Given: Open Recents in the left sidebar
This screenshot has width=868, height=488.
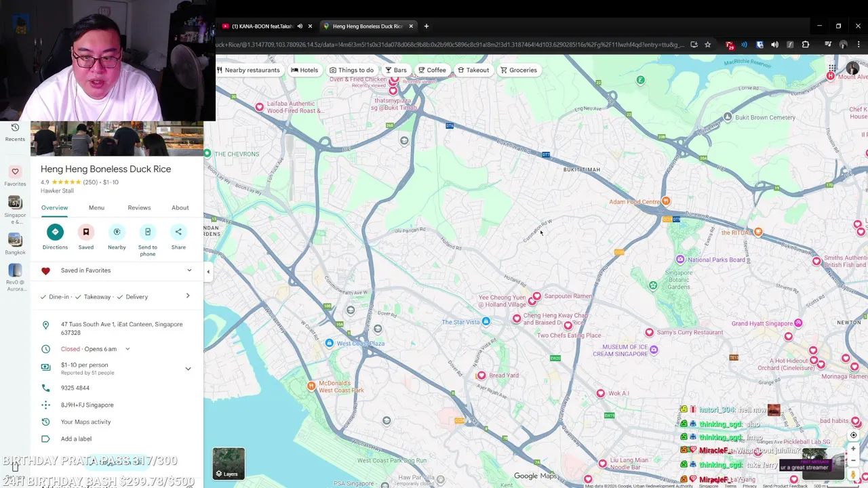Looking at the screenshot, I should tap(15, 131).
